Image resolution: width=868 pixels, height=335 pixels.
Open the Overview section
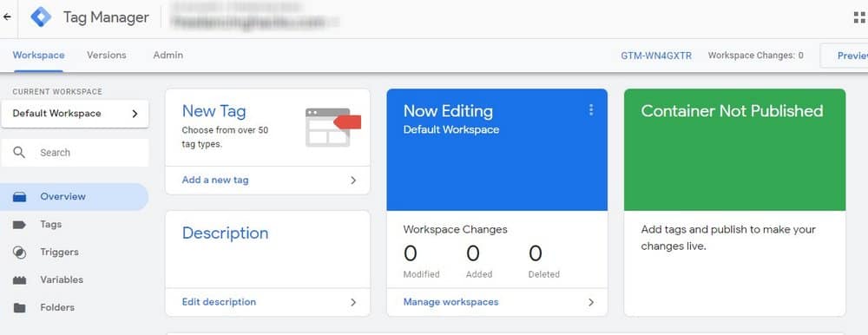74,196
